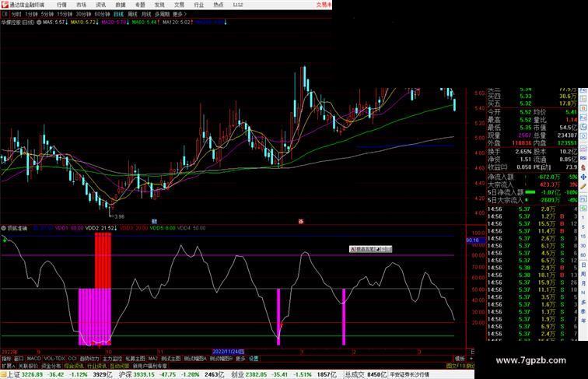The image size is (588, 379).
Task: Click the round icon beside indicator name
Action: coord(4,228)
